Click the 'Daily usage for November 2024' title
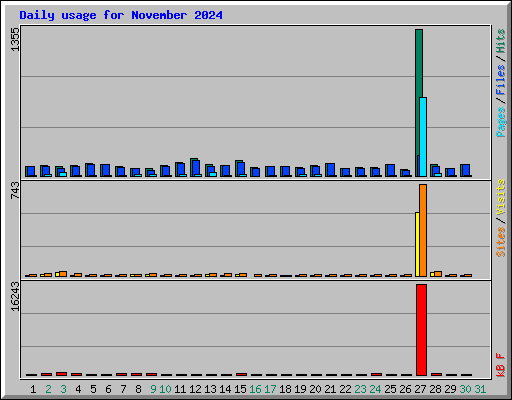Image resolution: width=512 pixels, height=400 pixels. click(x=121, y=15)
